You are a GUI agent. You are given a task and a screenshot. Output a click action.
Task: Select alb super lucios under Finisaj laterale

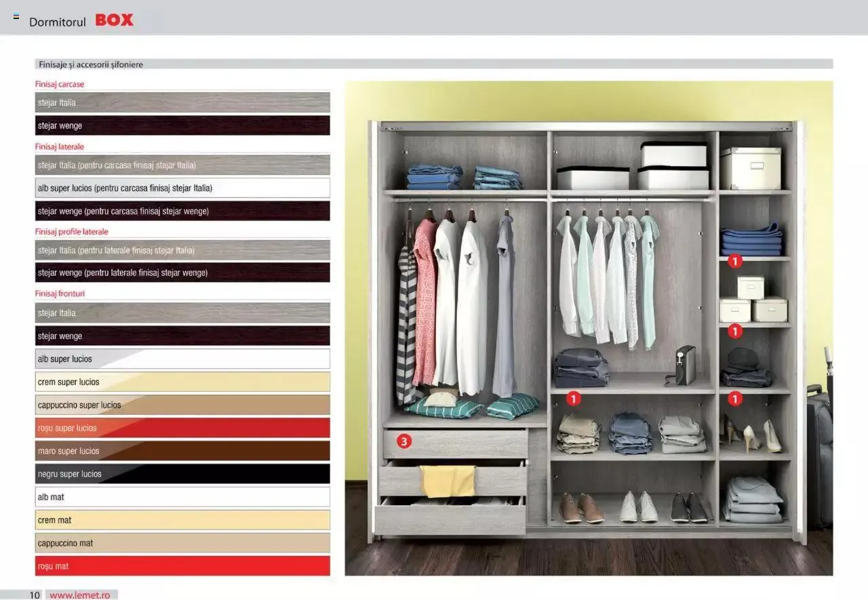pos(182,188)
